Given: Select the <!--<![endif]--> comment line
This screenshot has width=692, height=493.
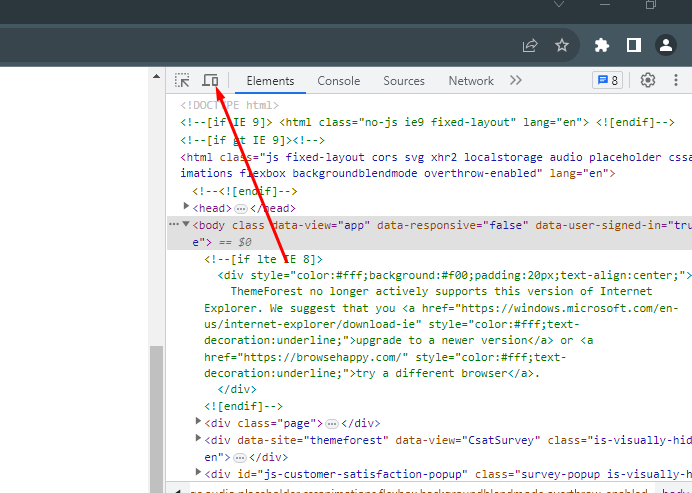Looking at the screenshot, I should coord(245,191).
